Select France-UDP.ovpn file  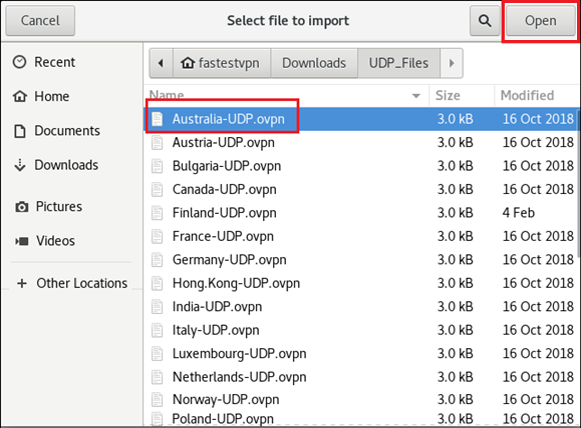click(x=361, y=236)
